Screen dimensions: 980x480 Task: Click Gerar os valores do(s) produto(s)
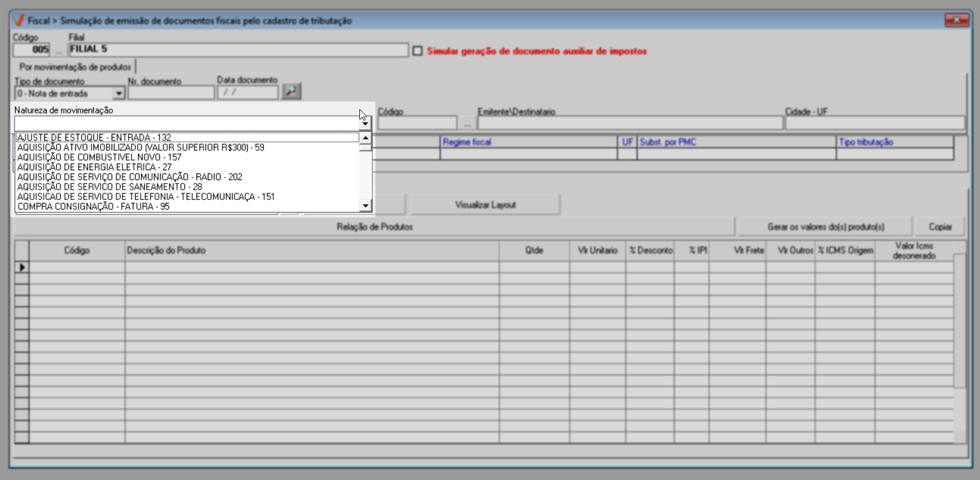[825, 227]
